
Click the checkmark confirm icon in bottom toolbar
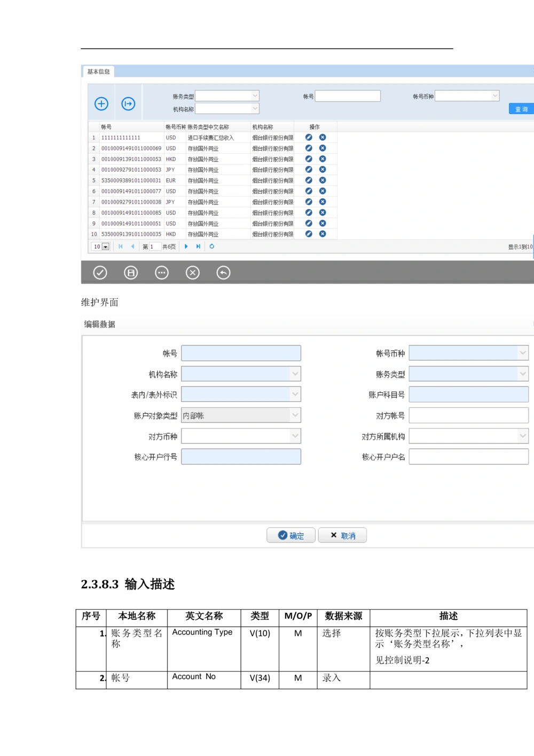coord(100,273)
